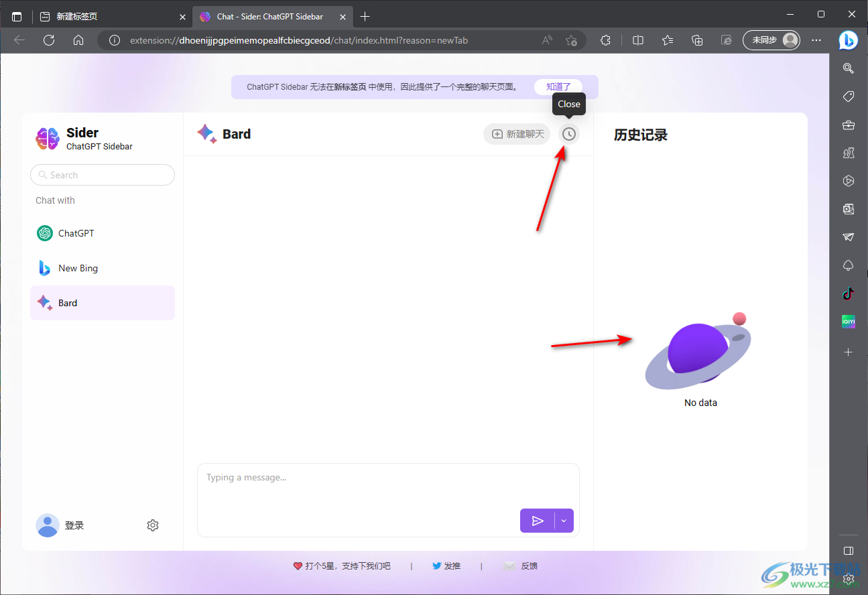868x595 pixels.
Task: Open the browser extensions puzzle icon
Action: click(x=606, y=40)
